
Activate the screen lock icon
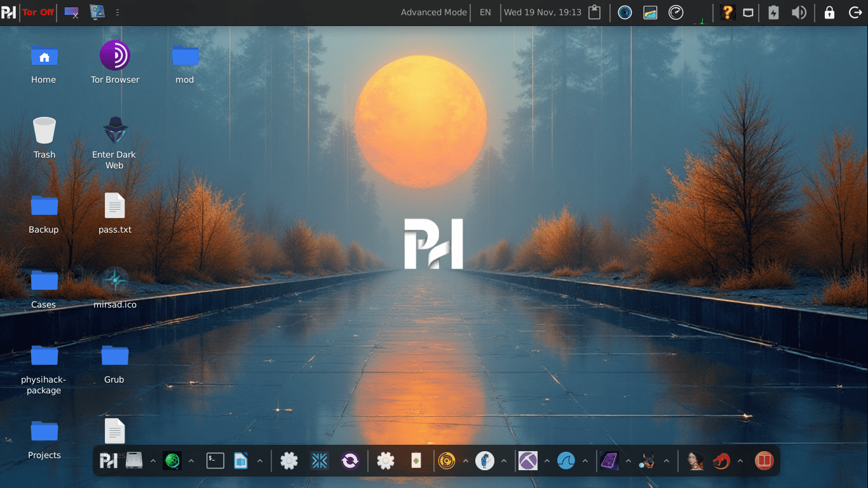[x=829, y=12]
